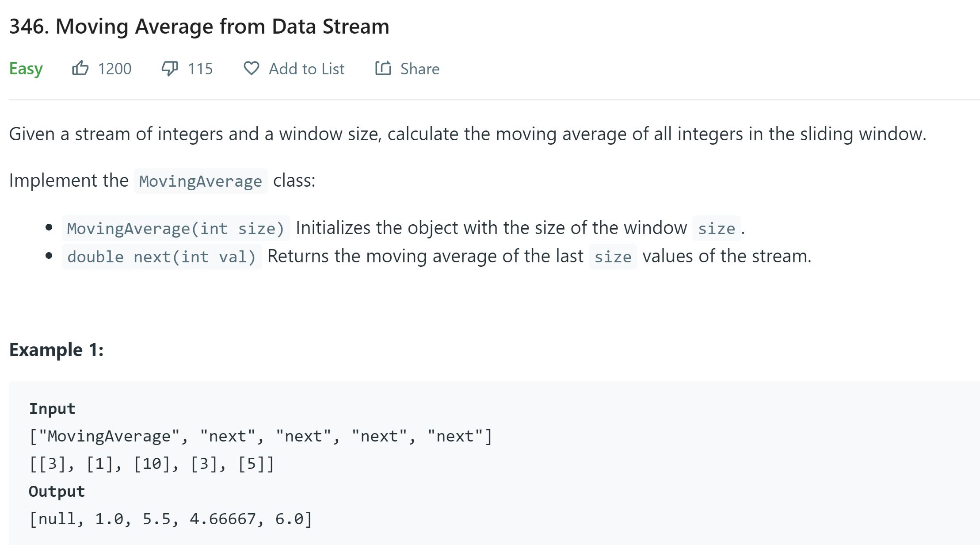Click the thumbs-up like icon
980x545 pixels.
pos(80,69)
